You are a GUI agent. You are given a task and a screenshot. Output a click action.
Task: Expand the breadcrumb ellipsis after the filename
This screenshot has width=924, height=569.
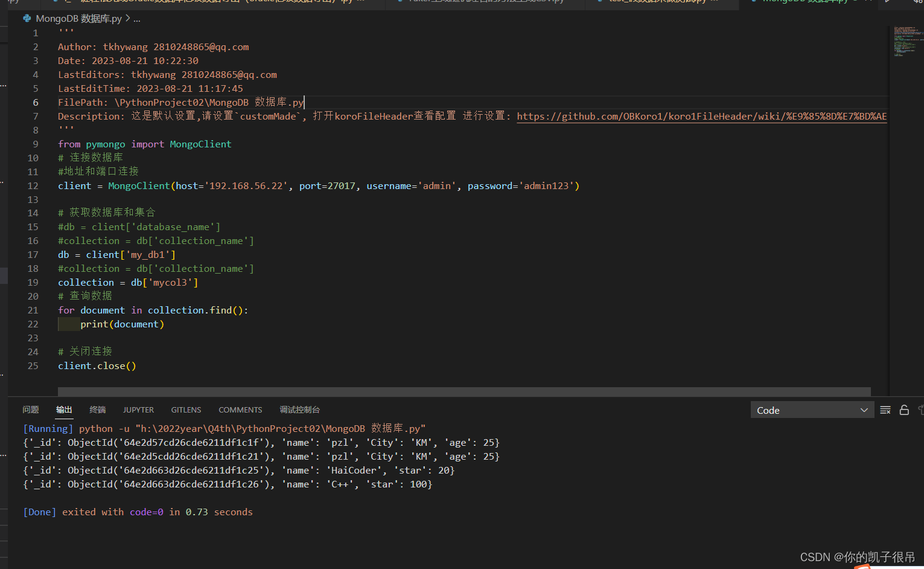point(137,19)
